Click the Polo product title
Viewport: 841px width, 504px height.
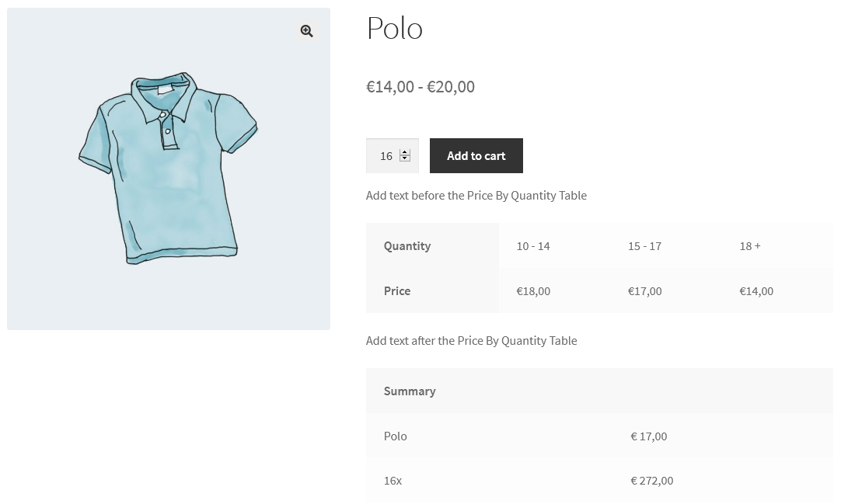click(x=395, y=29)
